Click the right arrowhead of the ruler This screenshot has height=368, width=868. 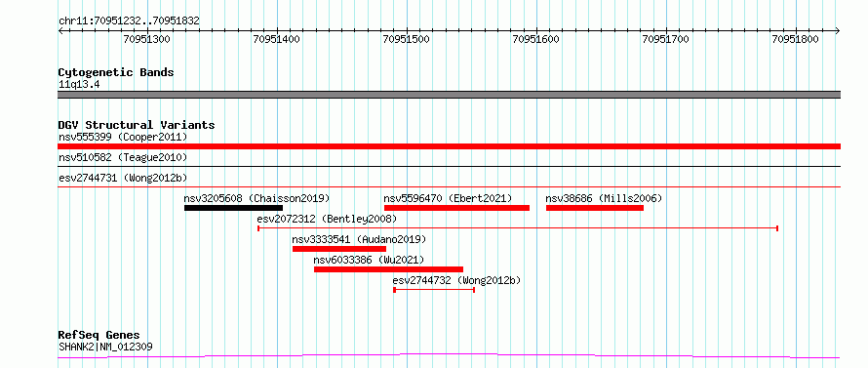click(x=838, y=30)
